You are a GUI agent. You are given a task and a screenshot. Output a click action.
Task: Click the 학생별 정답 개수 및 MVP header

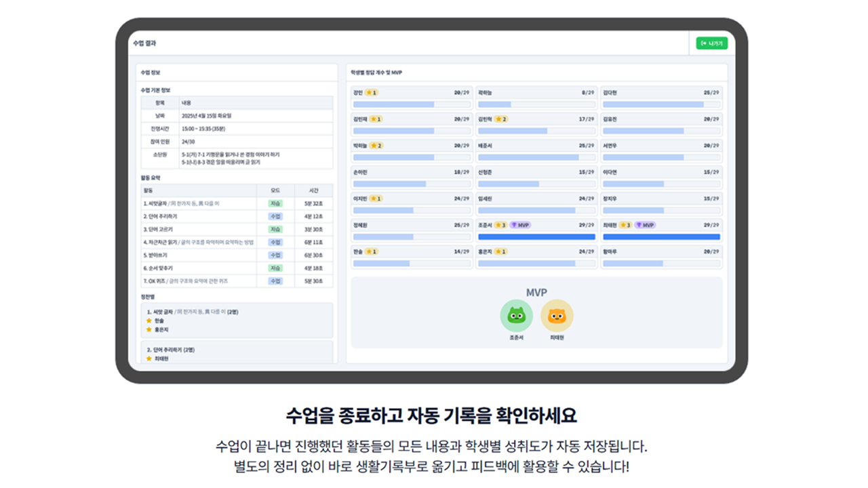pos(376,72)
